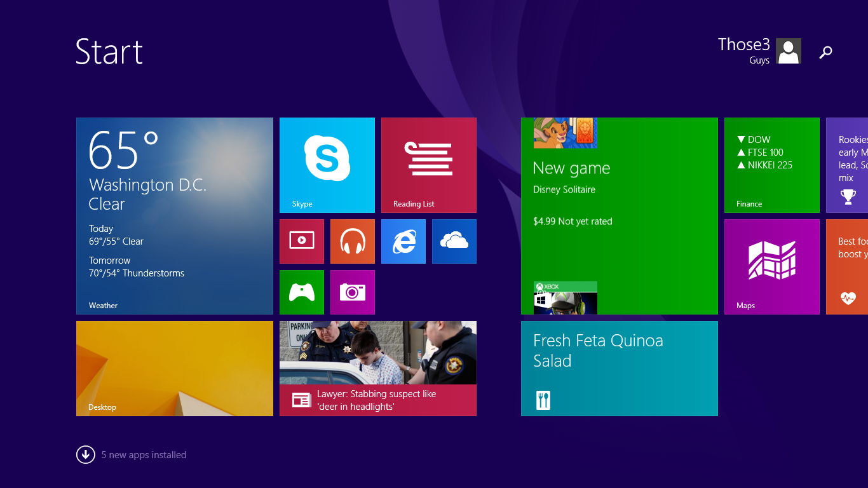Open the Reading List tile

coord(428,165)
